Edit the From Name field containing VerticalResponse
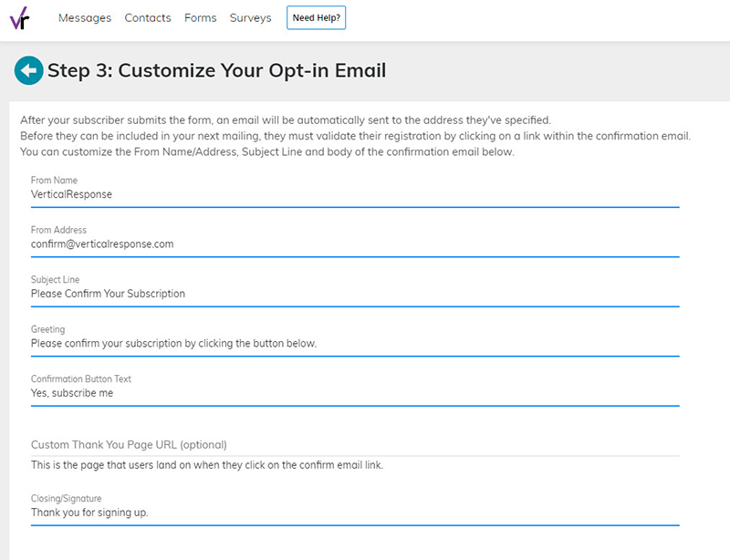The image size is (730, 560). coord(355,194)
